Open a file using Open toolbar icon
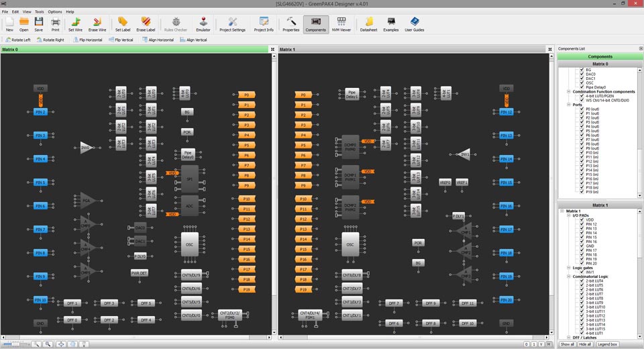 (x=24, y=24)
